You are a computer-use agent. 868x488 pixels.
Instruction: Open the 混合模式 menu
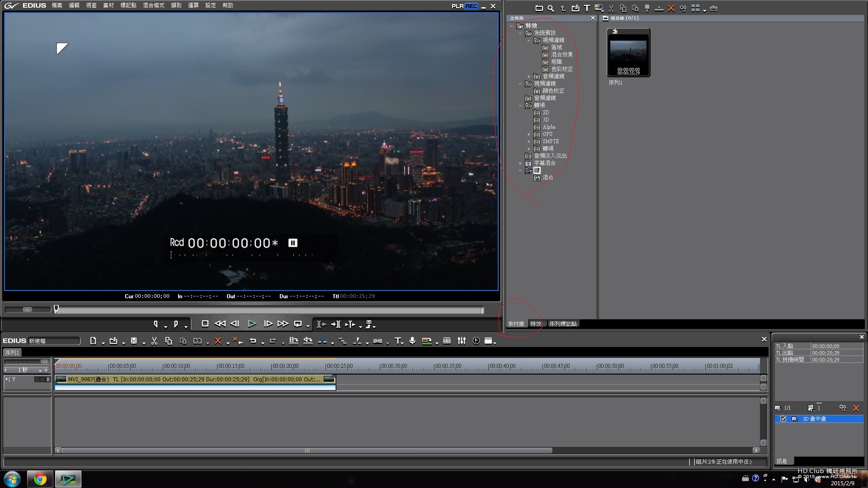coord(154,5)
